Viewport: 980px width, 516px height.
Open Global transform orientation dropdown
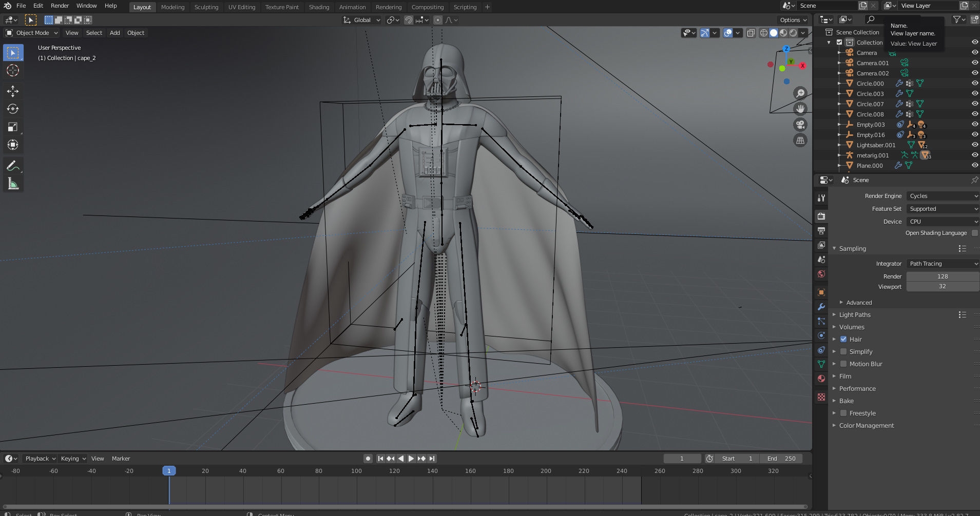[x=362, y=20]
